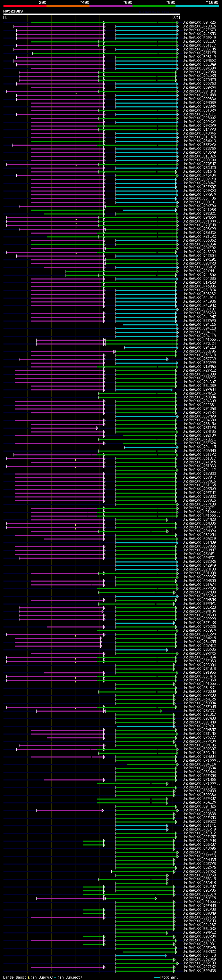Click the query end position 365

pyautogui.click(x=175, y=17)
